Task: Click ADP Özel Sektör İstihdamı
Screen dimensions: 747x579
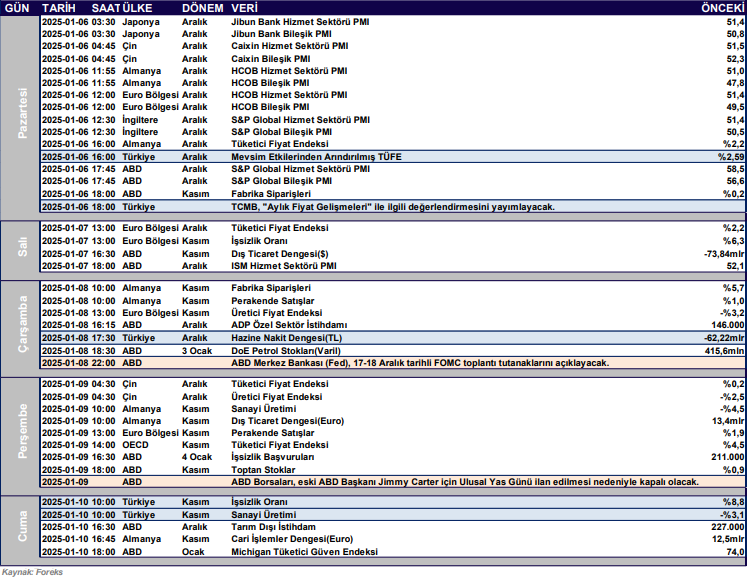Action: tap(289, 325)
